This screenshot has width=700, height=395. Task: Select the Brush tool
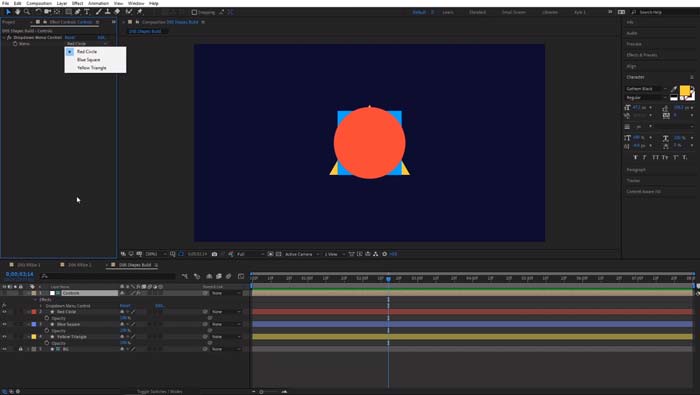99,12
